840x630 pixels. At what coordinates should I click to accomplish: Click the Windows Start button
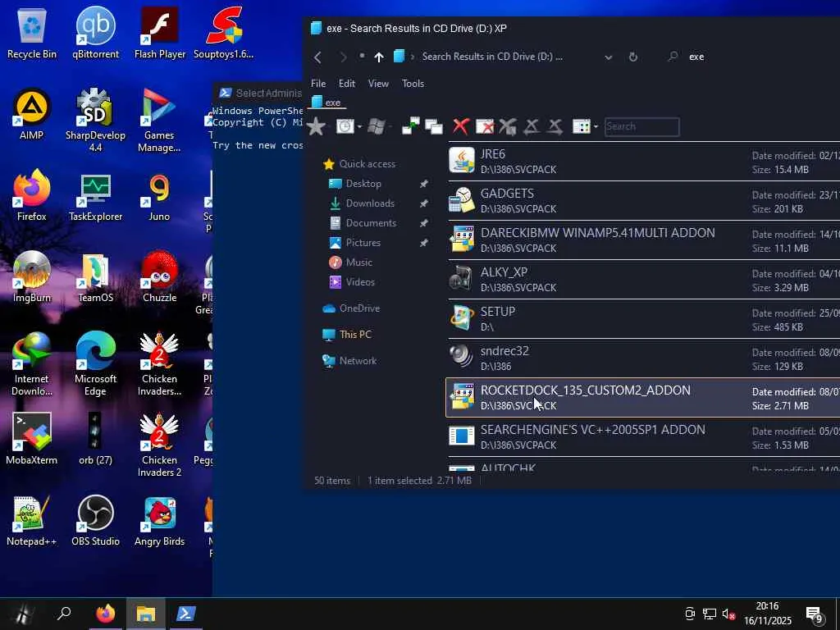click(22, 614)
